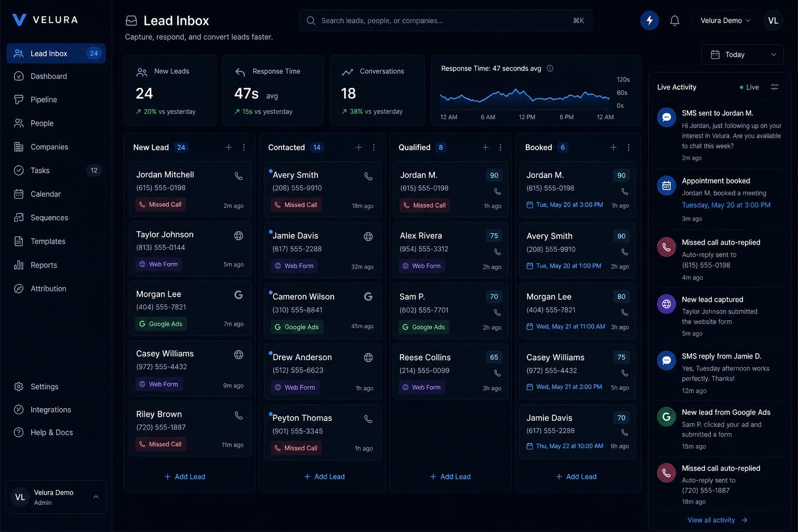This screenshot has width=798, height=532.
Task: Click Add Lead under Contacted column
Action: pos(324,477)
